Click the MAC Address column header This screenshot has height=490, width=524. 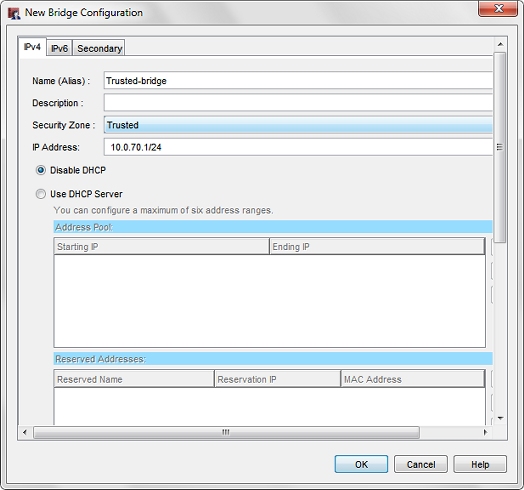pyautogui.click(x=413, y=379)
